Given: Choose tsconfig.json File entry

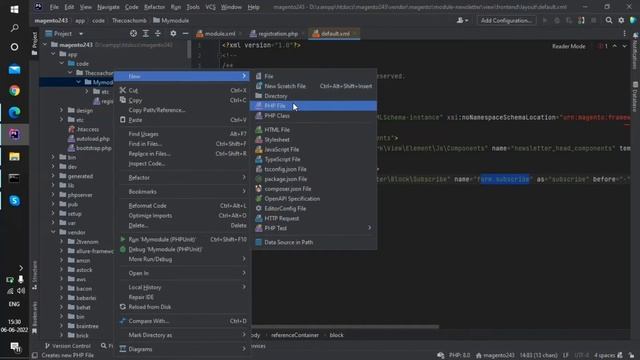Looking at the screenshot, I should (x=313, y=169).
